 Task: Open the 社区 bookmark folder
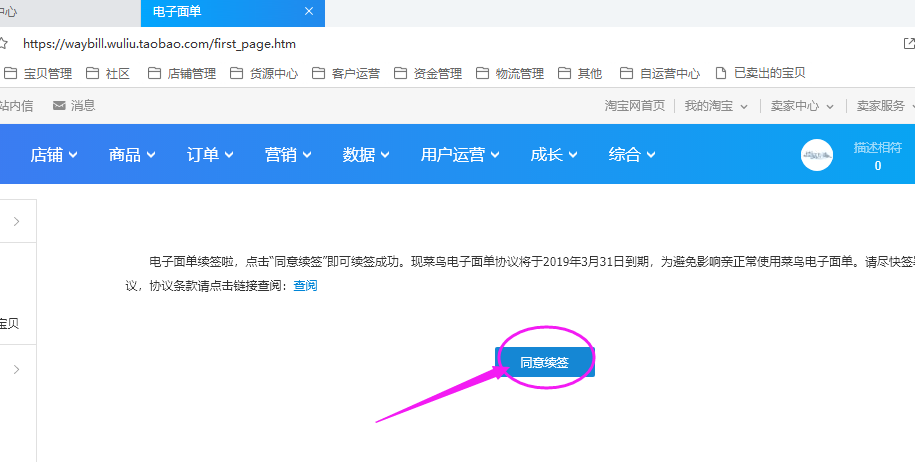click(108, 74)
